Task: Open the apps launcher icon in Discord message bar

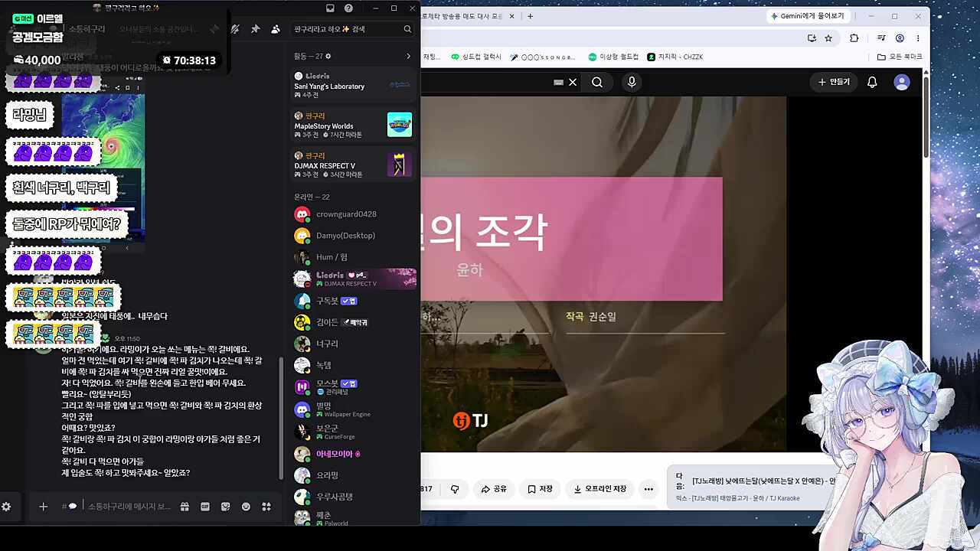Action: [266, 507]
